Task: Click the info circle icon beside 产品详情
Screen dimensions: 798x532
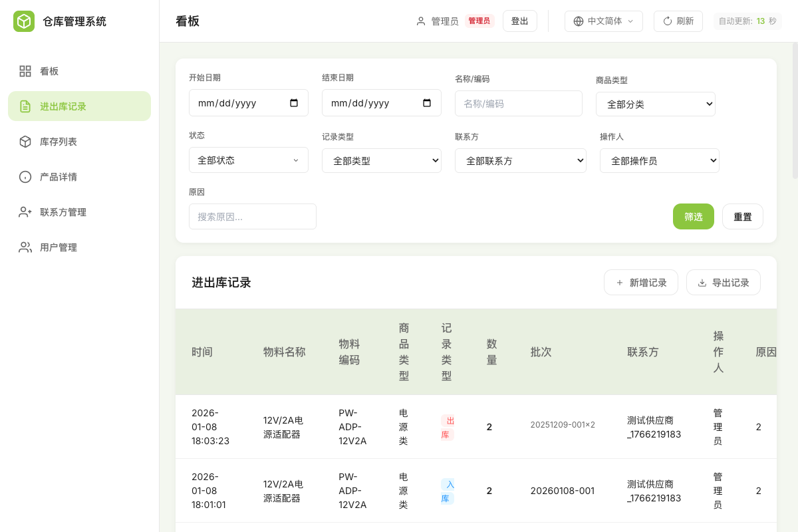Action: click(x=25, y=177)
